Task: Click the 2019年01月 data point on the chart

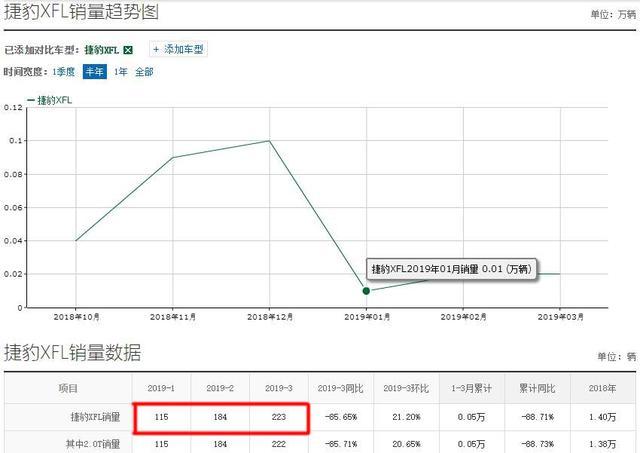Action: tap(366, 291)
